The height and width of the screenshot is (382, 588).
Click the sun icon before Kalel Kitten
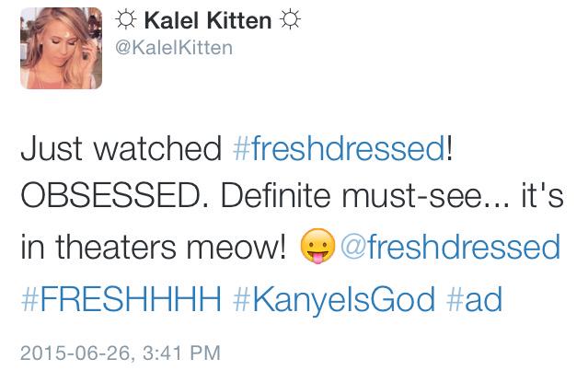tap(125, 20)
